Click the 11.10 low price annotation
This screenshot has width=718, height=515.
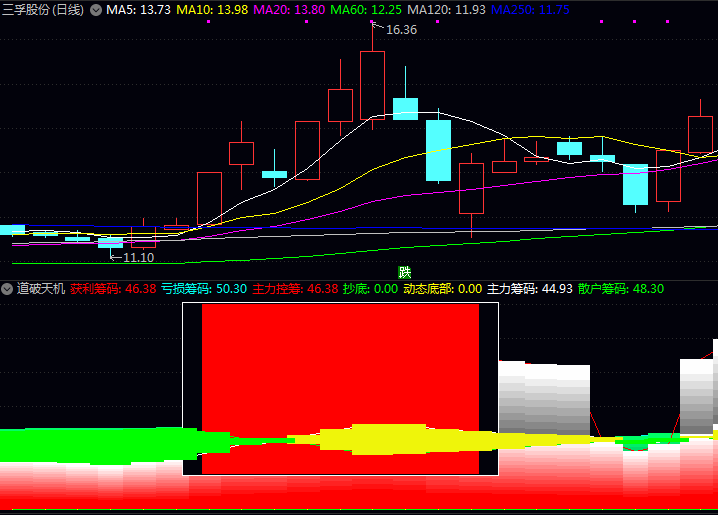coord(138,258)
